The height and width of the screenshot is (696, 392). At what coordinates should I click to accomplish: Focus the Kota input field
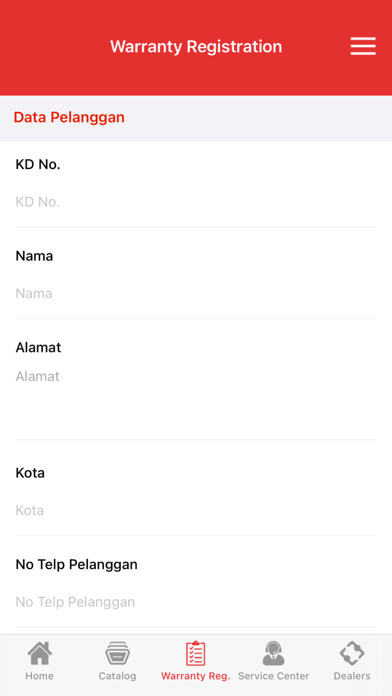(196, 510)
